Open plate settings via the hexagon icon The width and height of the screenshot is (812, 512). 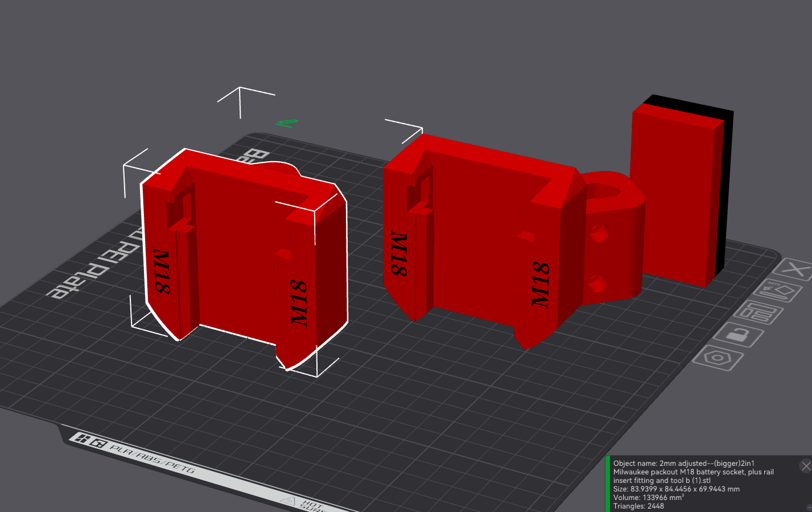717,357
